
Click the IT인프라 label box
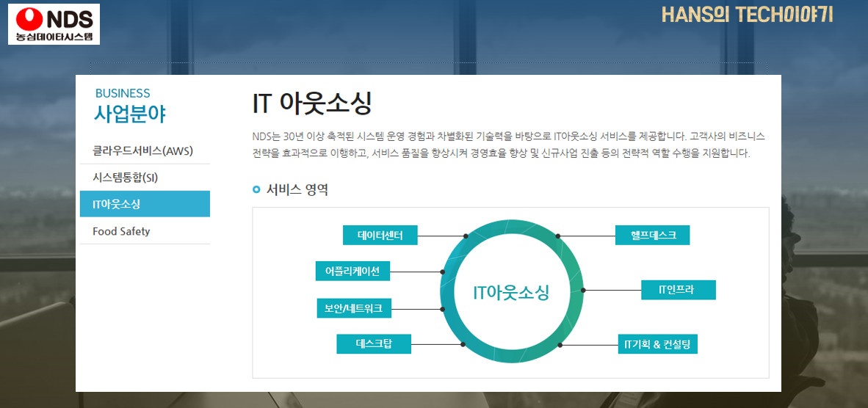678,290
